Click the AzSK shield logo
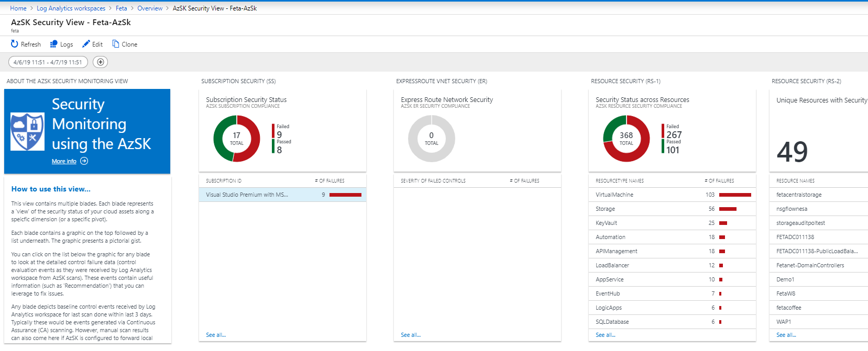Image resolution: width=868 pixels, height=351 pixels. tap(28, 132)
